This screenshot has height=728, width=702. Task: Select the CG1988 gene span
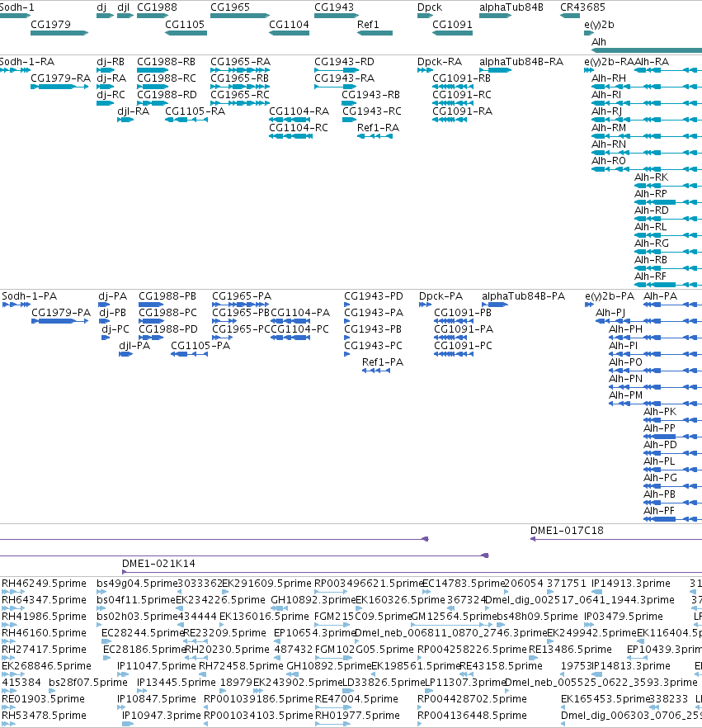pyautogui.click(x=153, y=16)
